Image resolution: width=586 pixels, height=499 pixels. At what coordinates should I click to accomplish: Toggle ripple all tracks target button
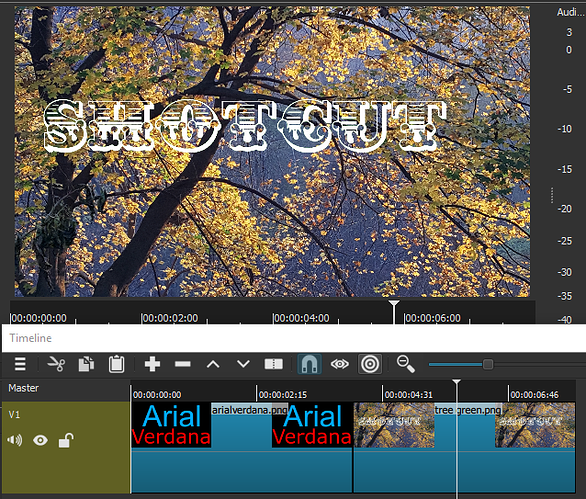click(x=370, y=364)
